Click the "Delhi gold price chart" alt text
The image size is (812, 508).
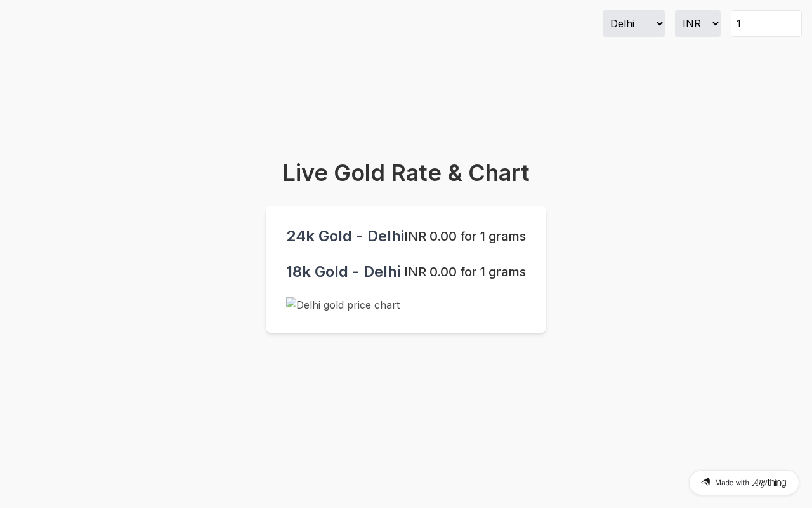[348, 305]
